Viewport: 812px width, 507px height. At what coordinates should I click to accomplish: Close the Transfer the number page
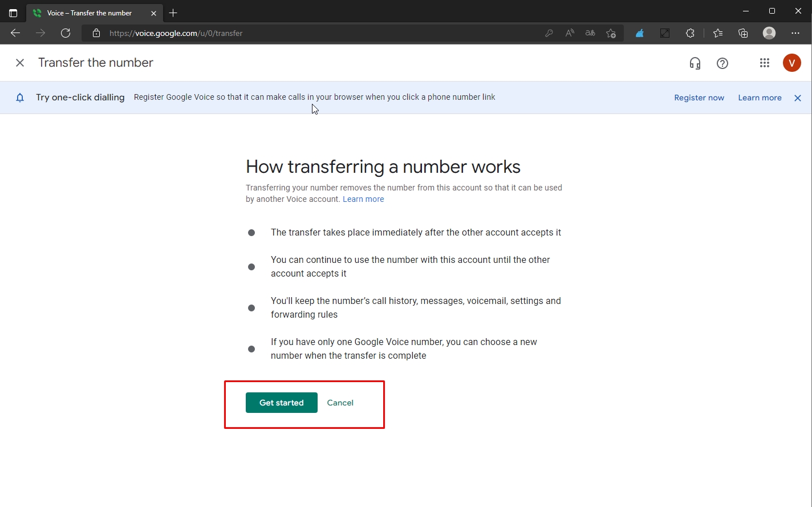coord(20,63)
